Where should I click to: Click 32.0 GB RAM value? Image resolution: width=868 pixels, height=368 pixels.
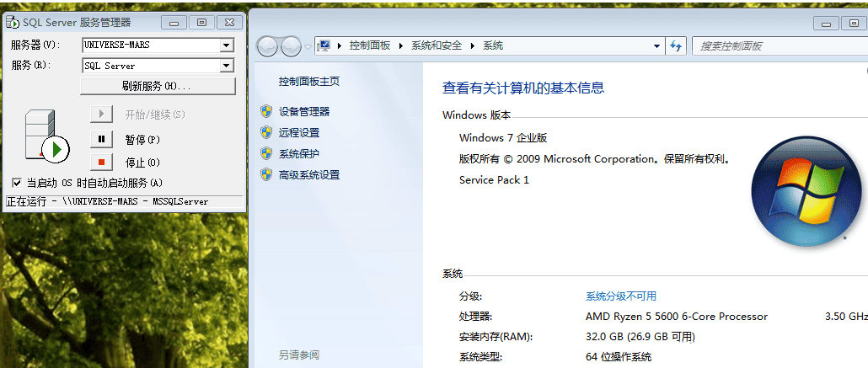(x=640, y=337)
